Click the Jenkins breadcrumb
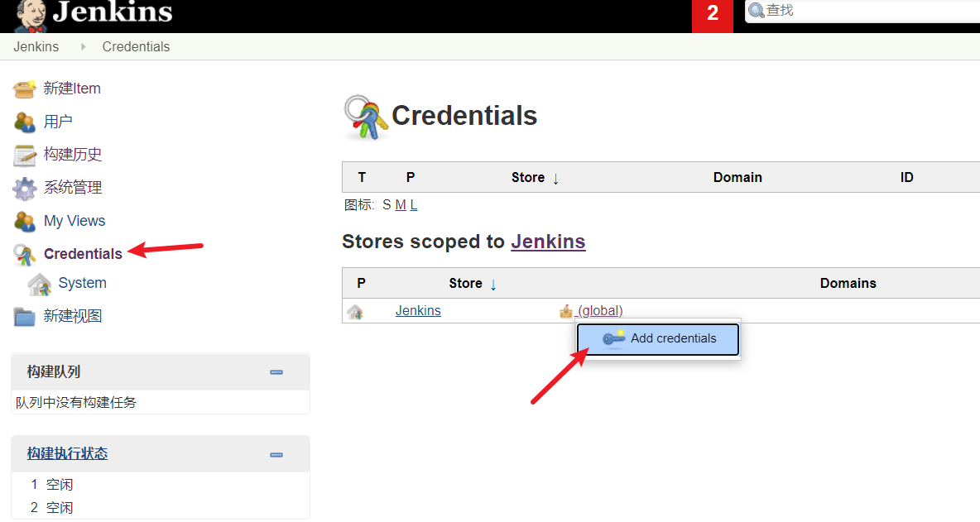Screen dimensions: 980x522 (x=36, y=47)
